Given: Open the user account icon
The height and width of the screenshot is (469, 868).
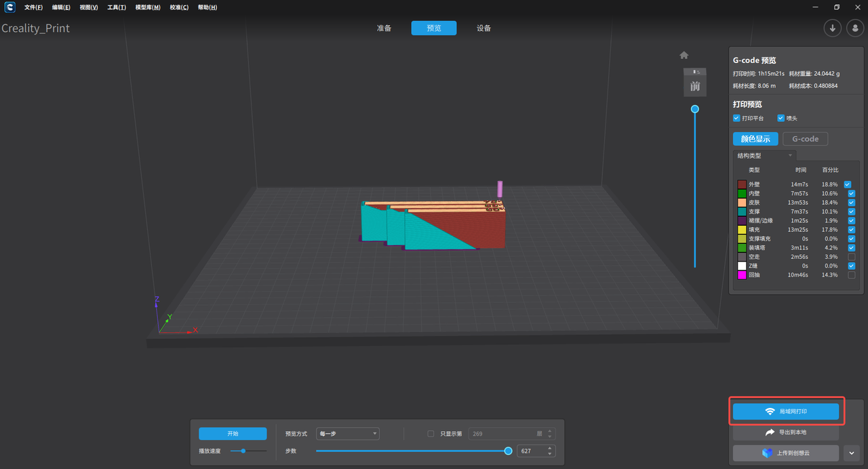Looking at the screenshot, I should [x=854, y=28].
